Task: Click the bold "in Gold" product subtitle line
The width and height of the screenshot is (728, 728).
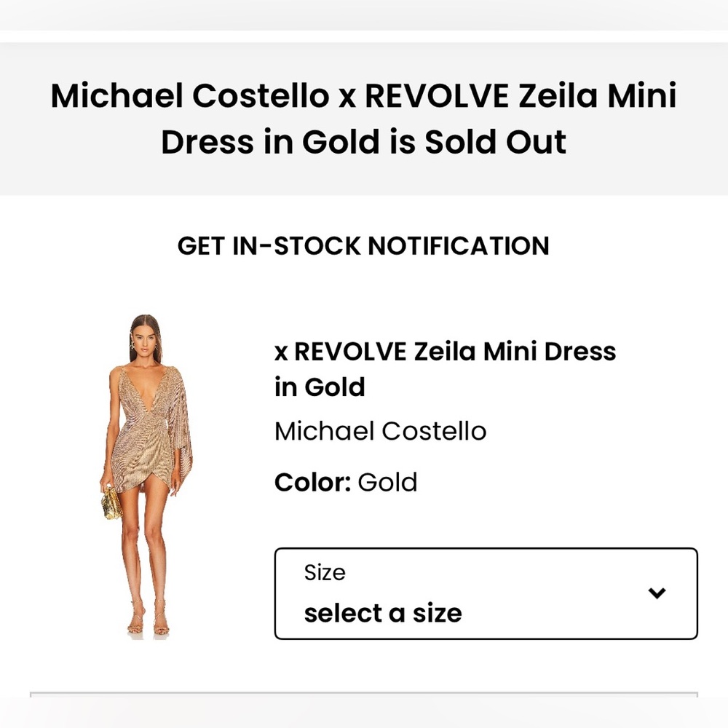Action: pyautogui.click(x=320, y=387)
